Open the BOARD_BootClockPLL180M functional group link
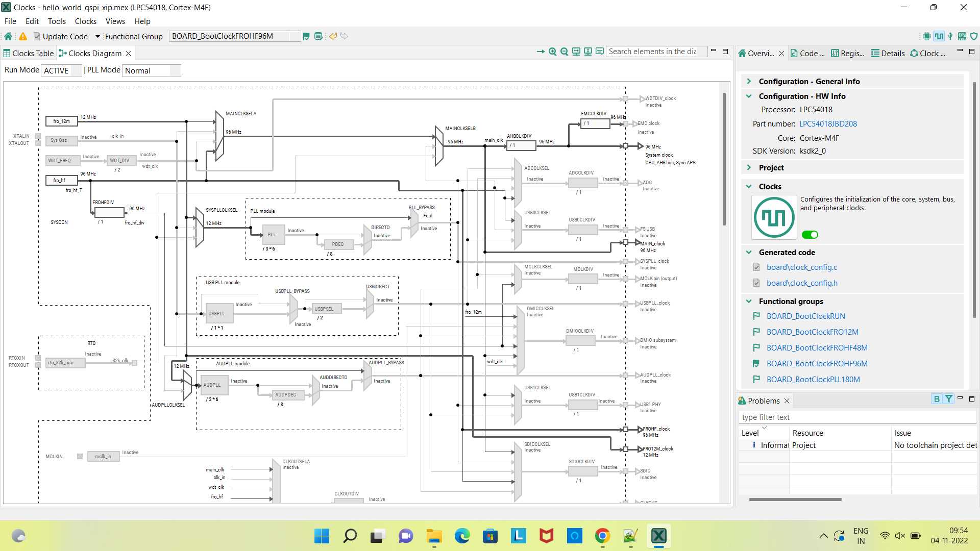Image resolution: width=980 pixels, height=551 pixels. (x=813, y=379)
